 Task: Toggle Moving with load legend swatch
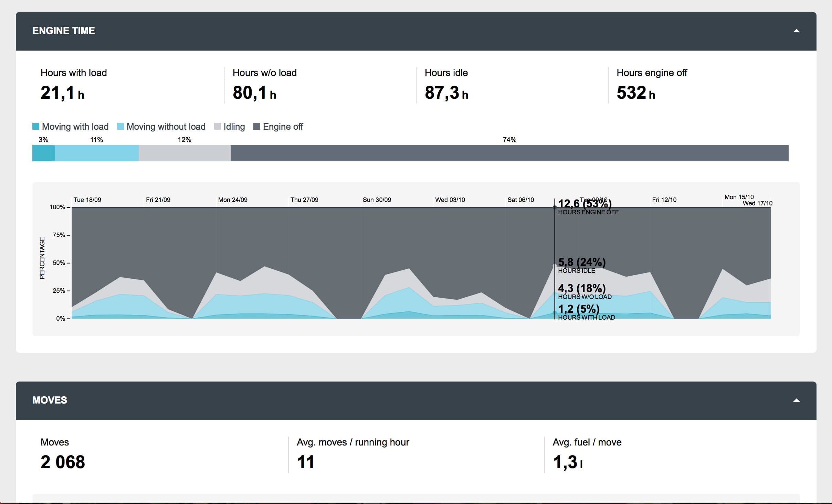pos(36,126)
